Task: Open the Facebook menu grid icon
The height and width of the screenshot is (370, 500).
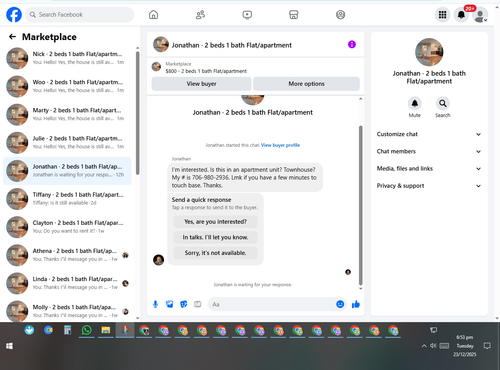Action: tap(442, 15)
